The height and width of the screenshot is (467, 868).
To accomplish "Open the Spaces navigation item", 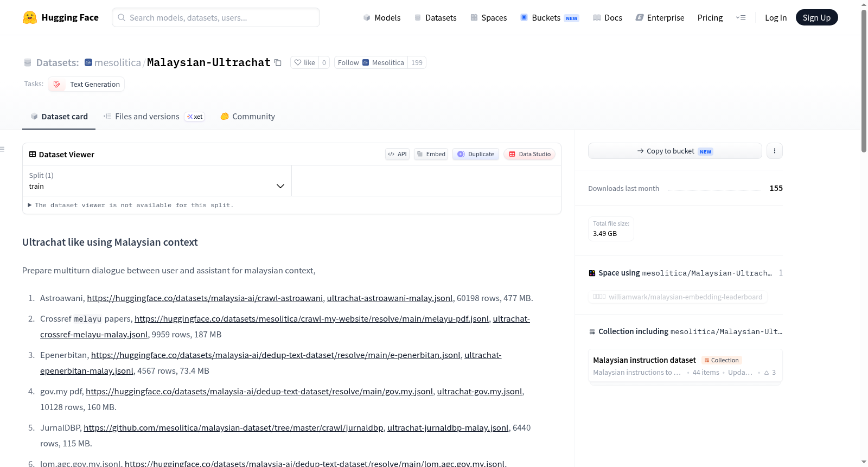I will [x=488, y=17].
